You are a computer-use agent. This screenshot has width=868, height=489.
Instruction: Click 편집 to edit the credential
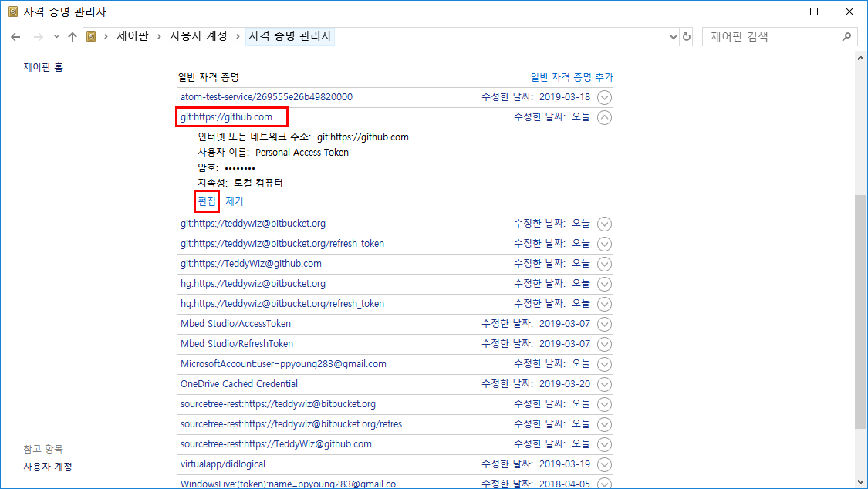click(207, 201)
